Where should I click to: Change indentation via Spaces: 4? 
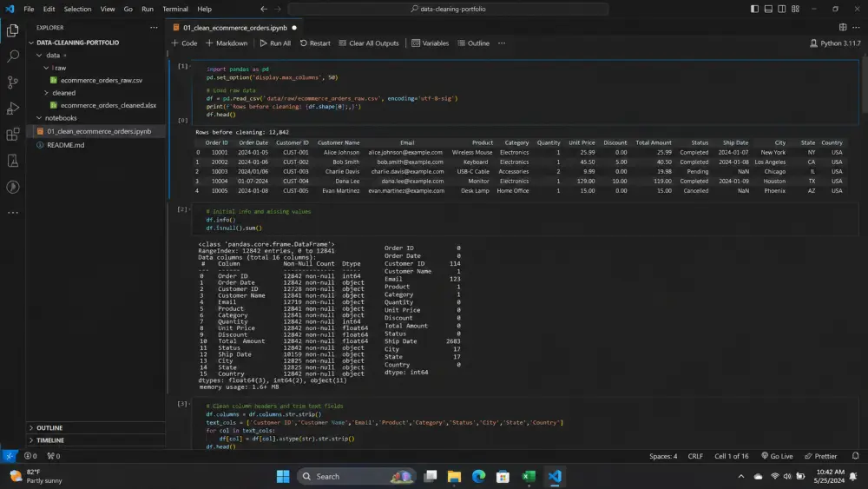tap(663, 456)
